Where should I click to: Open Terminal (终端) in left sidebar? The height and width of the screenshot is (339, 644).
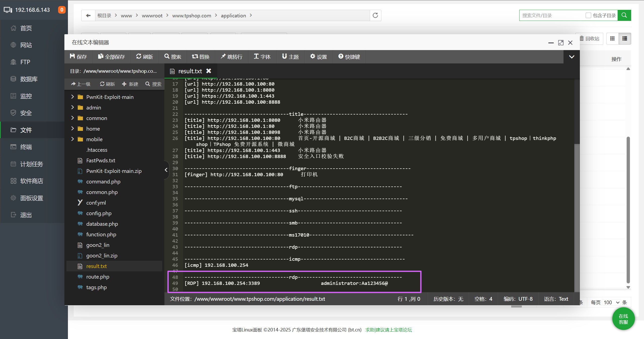26,147
